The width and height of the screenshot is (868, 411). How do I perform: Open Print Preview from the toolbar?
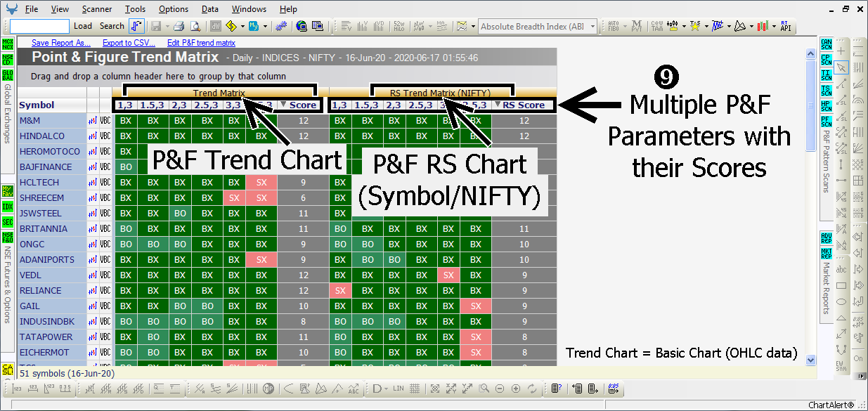(194, 26)
